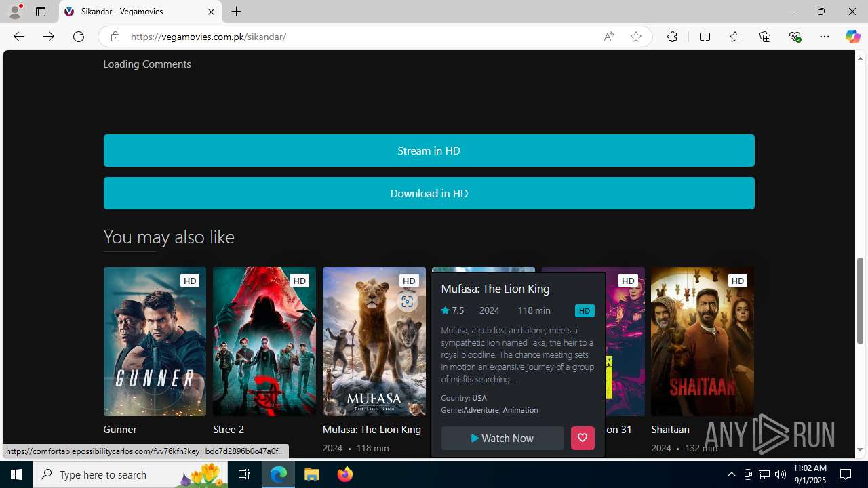Click the Gunner title link
The image size is (868, 488).
pyautogui.click(x=120, y=429)
